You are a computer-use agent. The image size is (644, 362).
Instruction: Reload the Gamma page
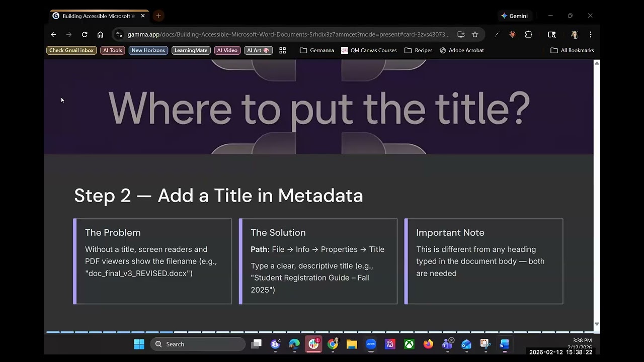[85, 35]
